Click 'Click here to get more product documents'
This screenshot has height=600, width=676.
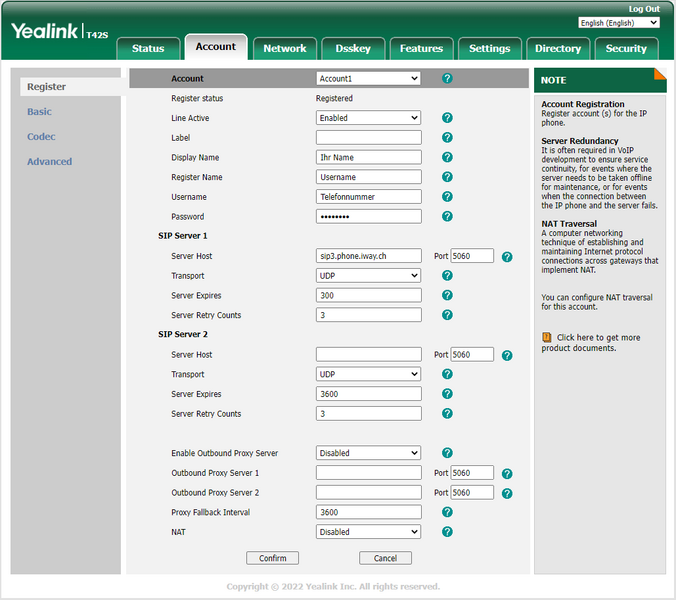click(x=591, y=343)
